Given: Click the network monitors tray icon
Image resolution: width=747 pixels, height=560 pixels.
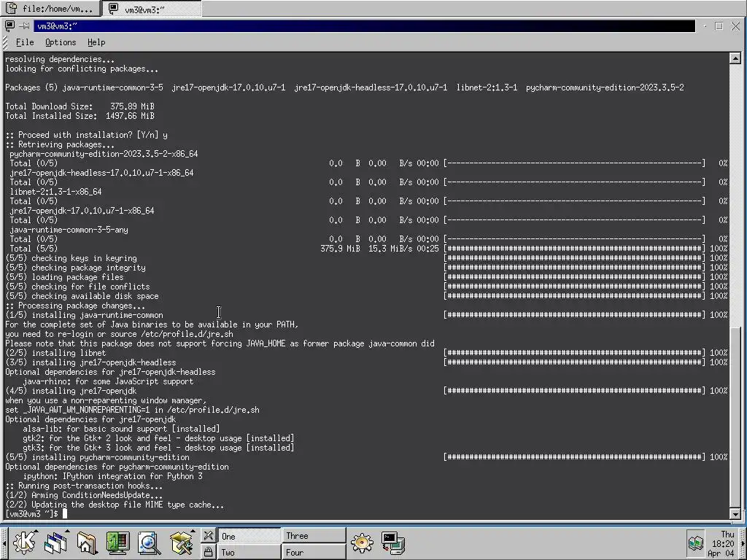Looking at the screenshot, I should click(x=695, y=542).
